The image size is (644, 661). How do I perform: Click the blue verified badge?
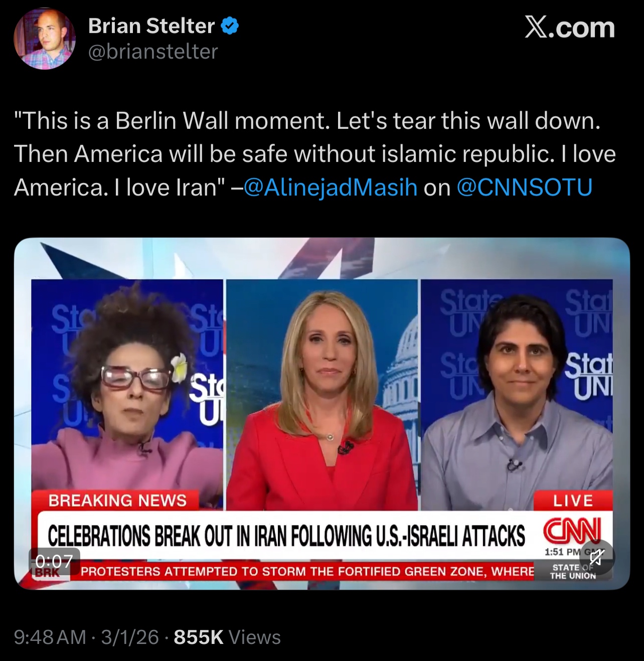pos(230,26)
